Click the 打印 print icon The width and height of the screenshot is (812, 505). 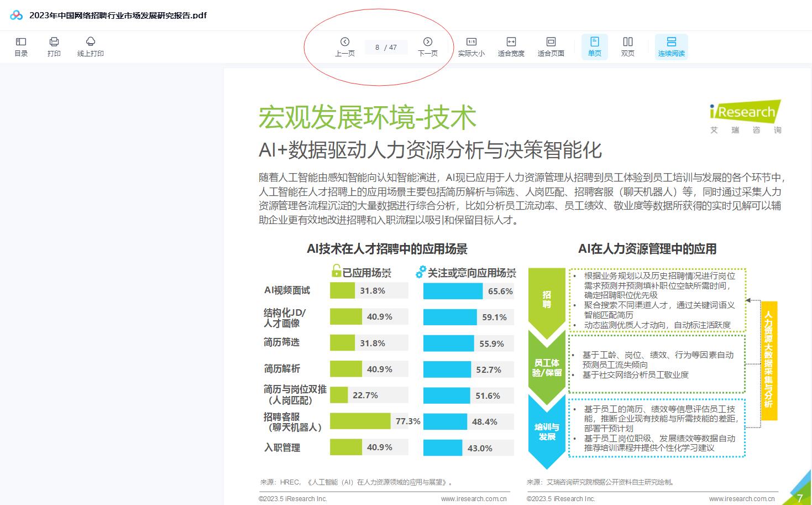(x=54, y=46)
